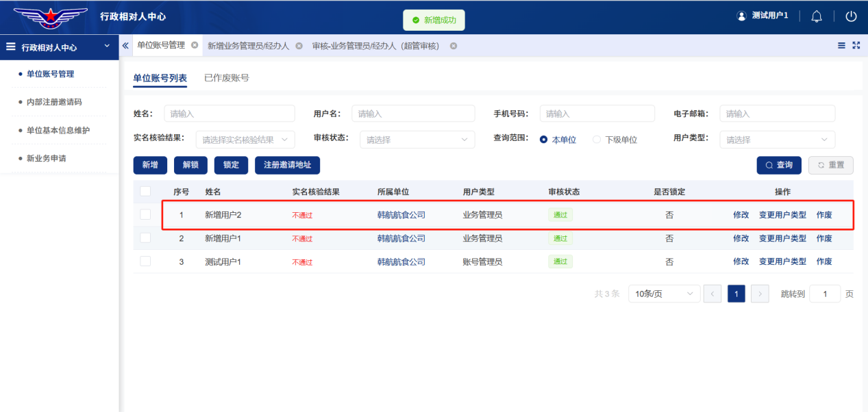
Task: Focus the 用户名 input field
Action: point(413,114)
